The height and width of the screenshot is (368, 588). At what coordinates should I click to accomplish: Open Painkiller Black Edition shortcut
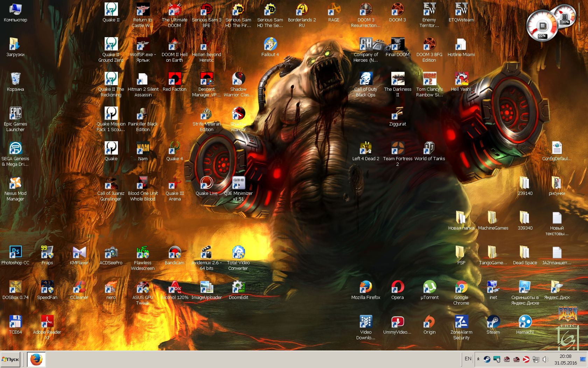pos(143,119)
